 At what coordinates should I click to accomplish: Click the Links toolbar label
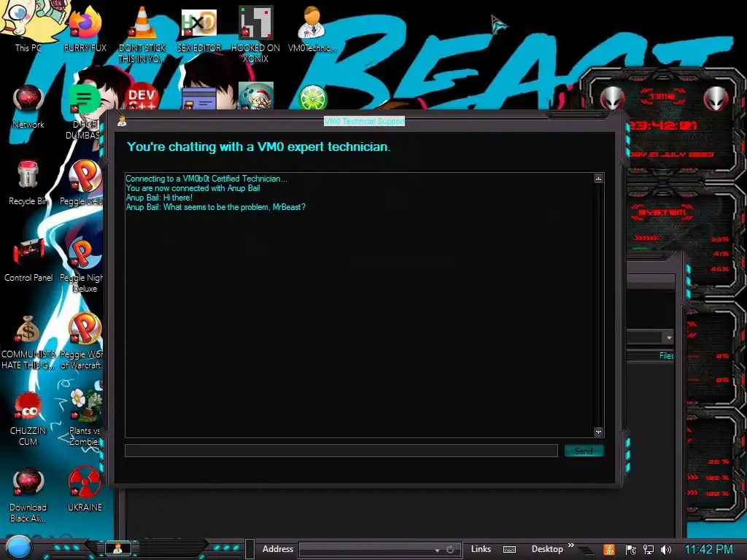pos(481,549)
